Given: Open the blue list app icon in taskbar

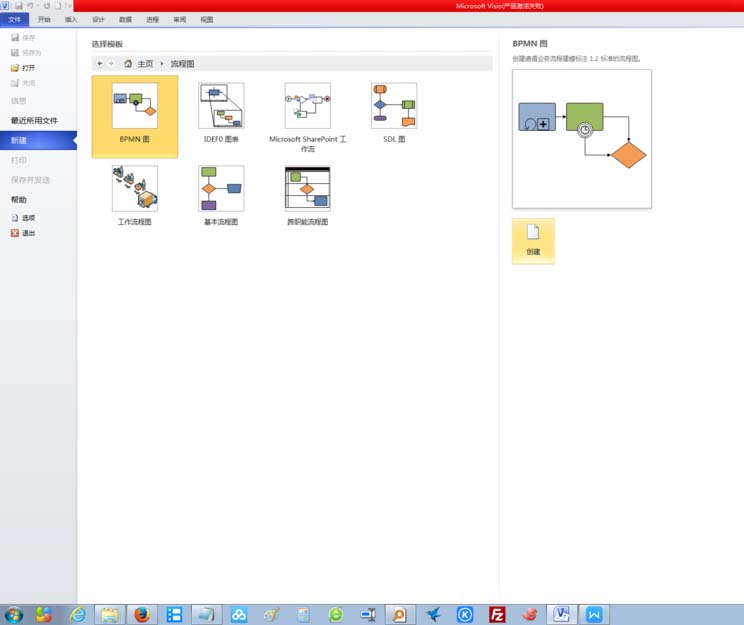Looking at the screenshot, I should pyautogui.click(x=174, y=615).
